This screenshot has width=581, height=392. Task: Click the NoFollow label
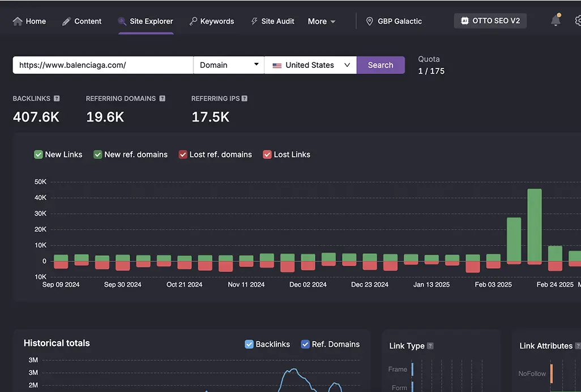pyautogui.click(x=532, y=373)
